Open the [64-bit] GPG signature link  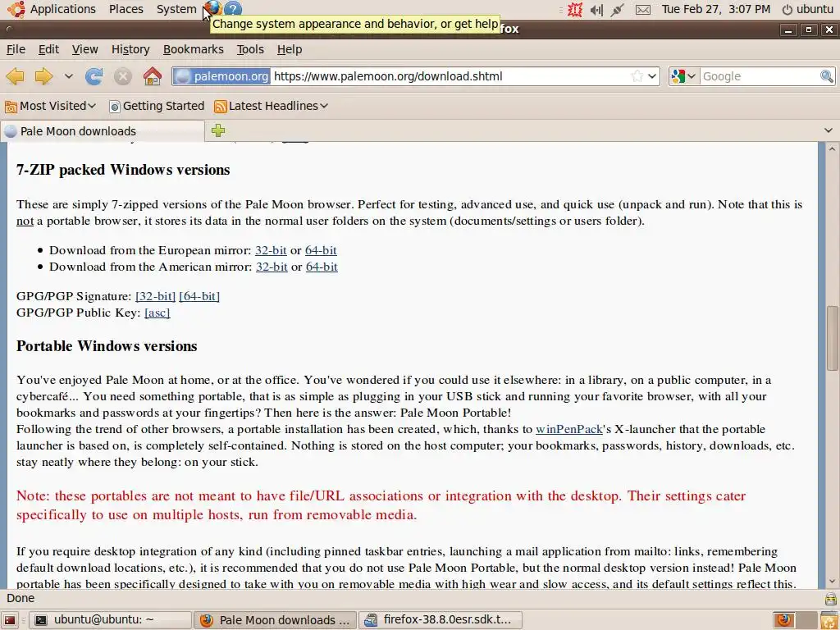[x=199, y=296]
